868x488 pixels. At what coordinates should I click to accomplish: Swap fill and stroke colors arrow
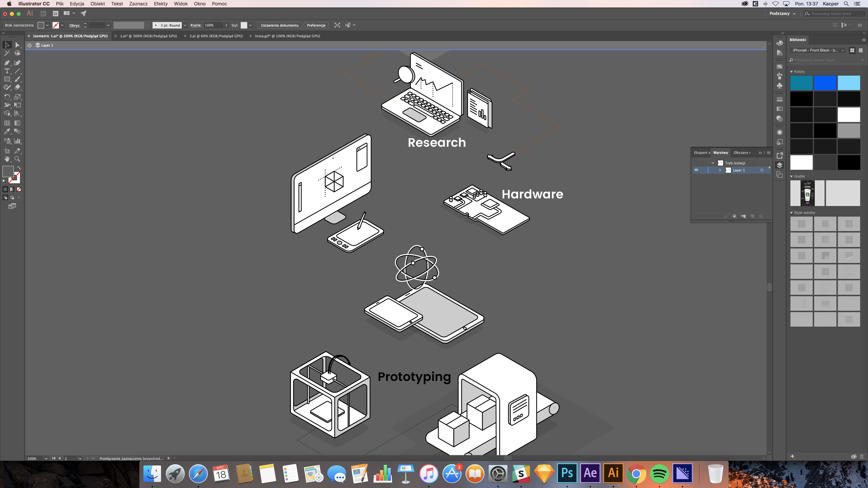tap(19, 168)
